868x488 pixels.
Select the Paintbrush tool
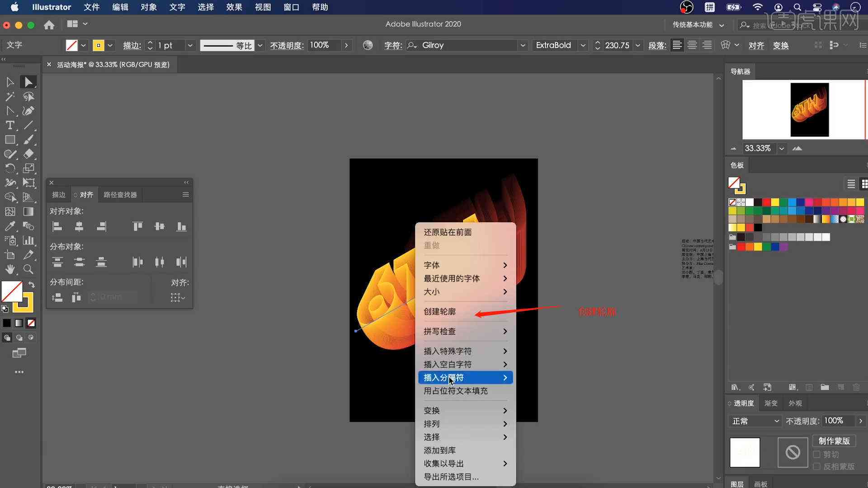click(x=28, y=140)
